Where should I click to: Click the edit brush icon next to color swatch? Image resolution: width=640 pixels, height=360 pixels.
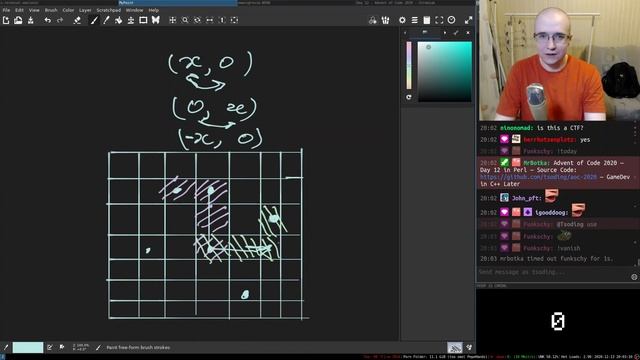(x=50, y=347)
